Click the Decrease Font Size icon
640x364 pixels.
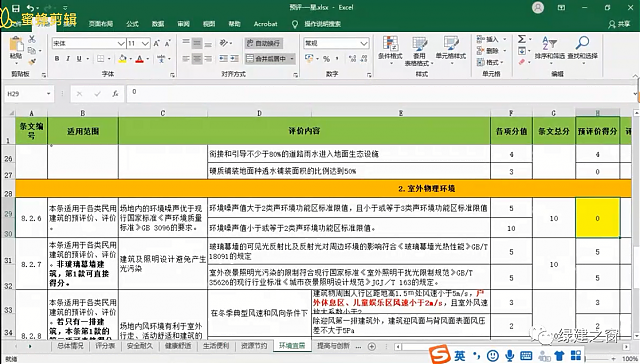click(x=167, y=43)
